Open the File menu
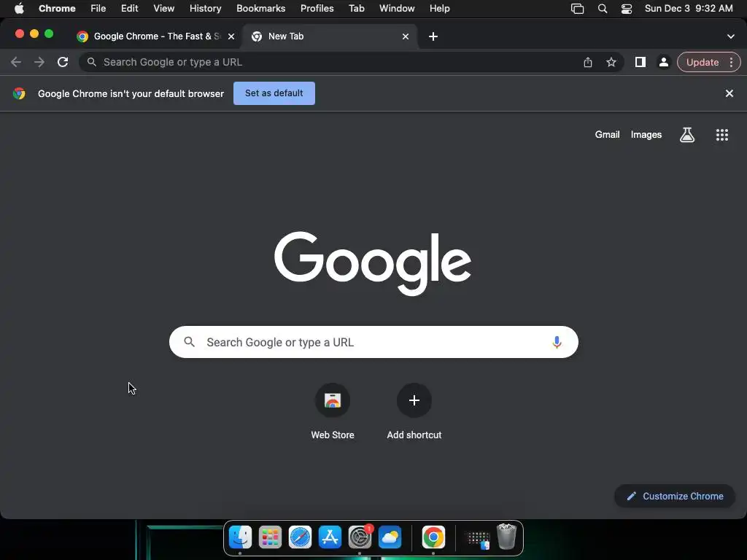This screenshot has width=747, height=560. pos(98,9)
